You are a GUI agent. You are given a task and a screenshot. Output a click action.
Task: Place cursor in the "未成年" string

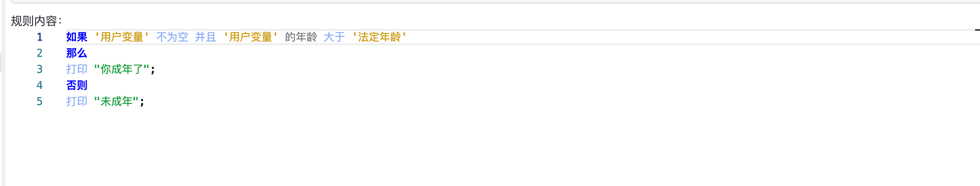tap(116, 101)
